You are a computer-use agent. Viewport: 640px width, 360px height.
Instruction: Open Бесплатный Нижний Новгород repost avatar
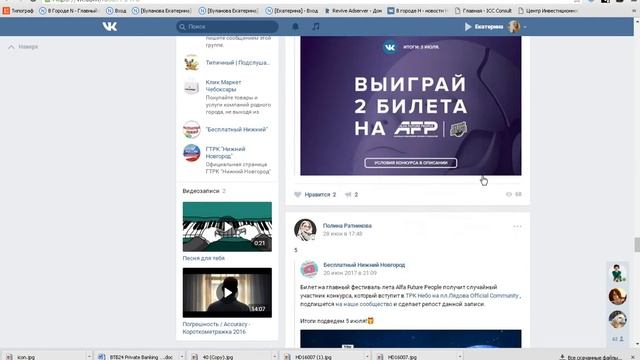pyautogui.click(x=309, y=269)
